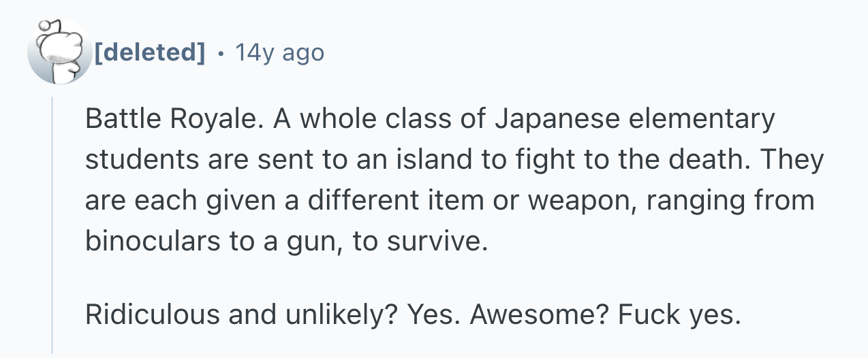Click the word 'Awesome?' in the last line
868x358 pixels.
[505, 314]
